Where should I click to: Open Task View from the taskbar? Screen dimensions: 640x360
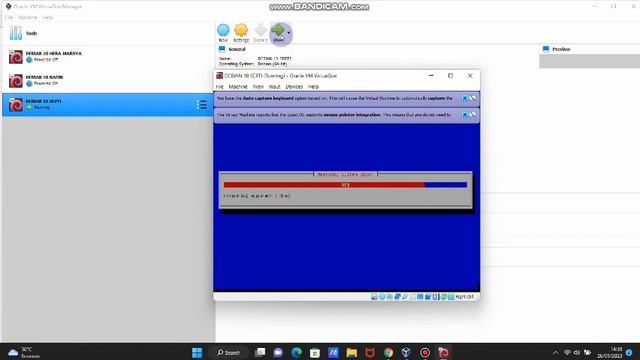(260, 352)
